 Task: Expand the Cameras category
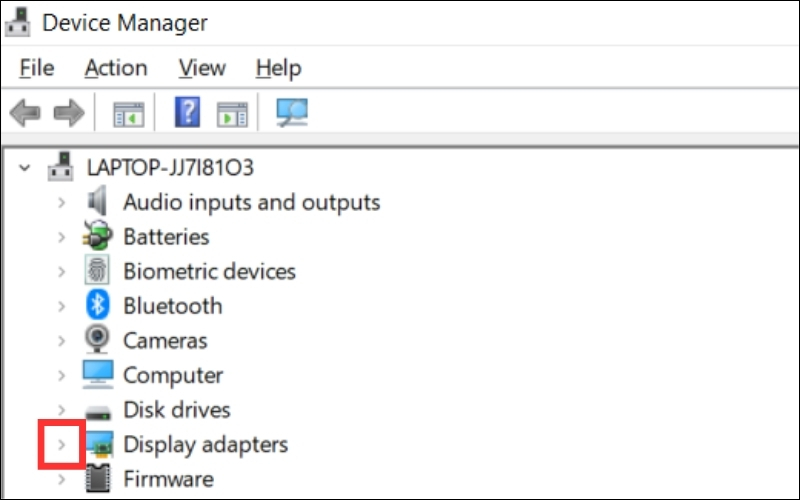61,341
